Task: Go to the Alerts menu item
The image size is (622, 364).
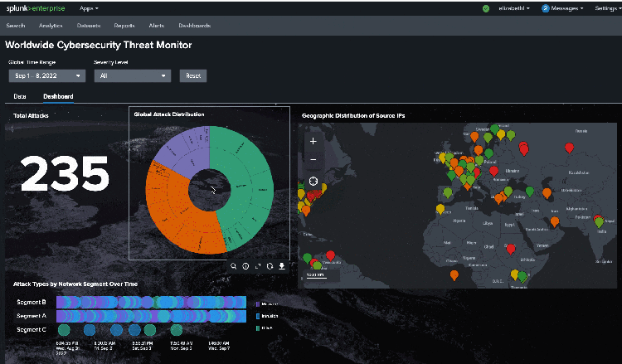Action: [x=156, y=27]
